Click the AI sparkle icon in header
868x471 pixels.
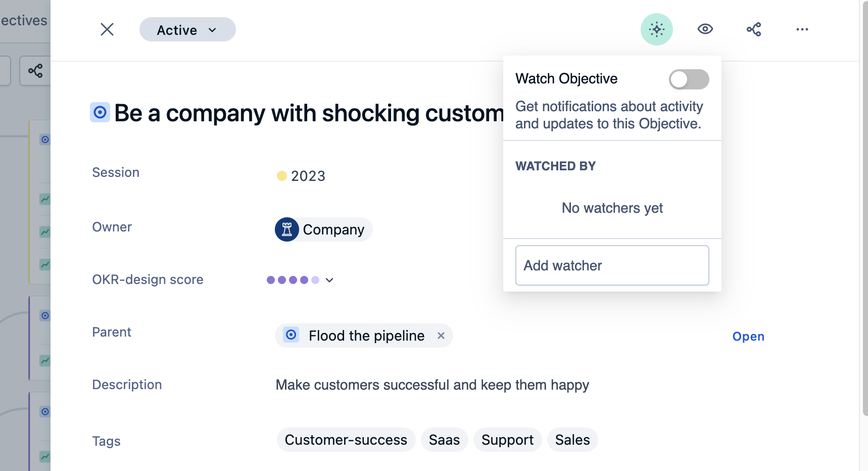tap(656, 29)
